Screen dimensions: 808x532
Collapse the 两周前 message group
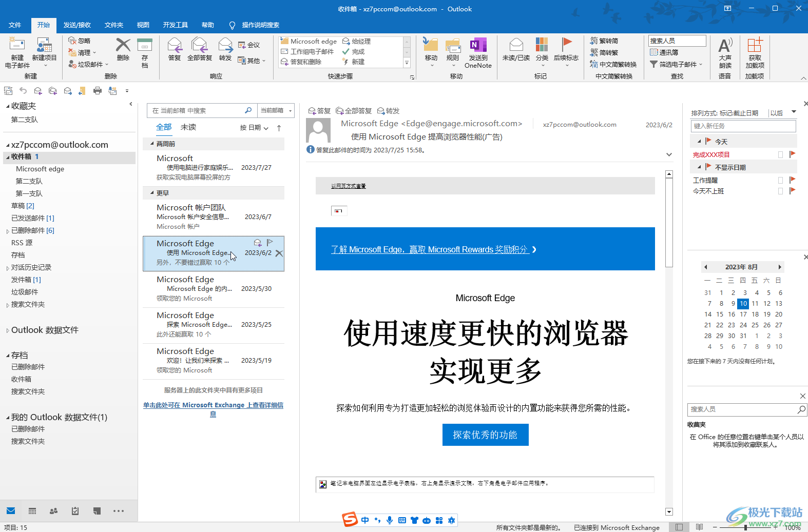[x=152, y=144]
